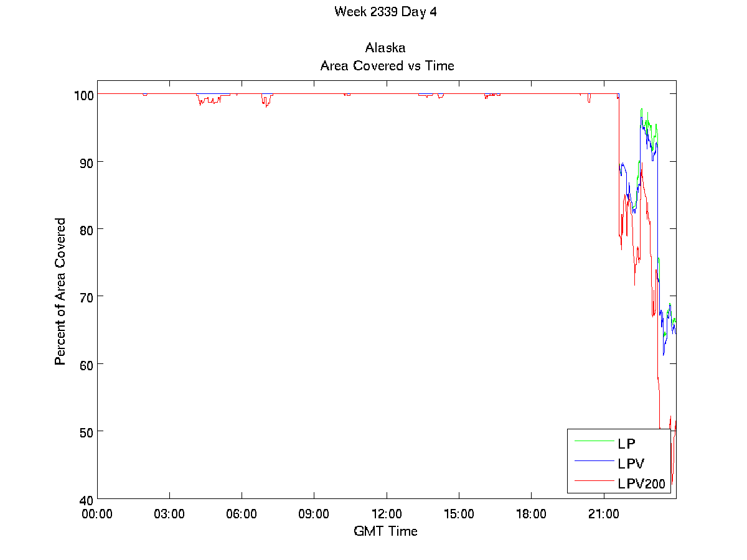
Task: Click the 00:00 time tick label
Action: tap(97, 514)
